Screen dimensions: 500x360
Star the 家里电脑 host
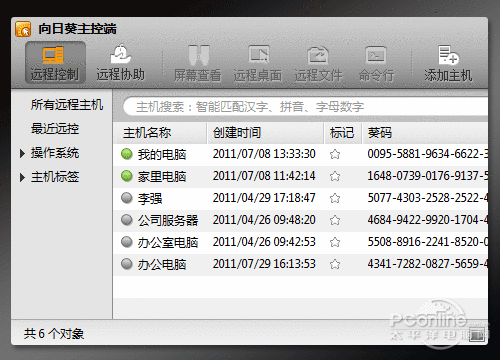pos(335,176)
